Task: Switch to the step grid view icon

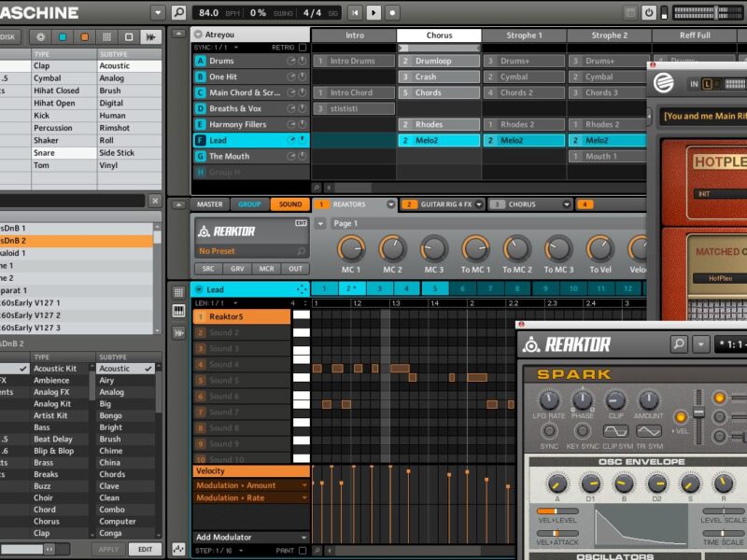Action: (178, 292)
